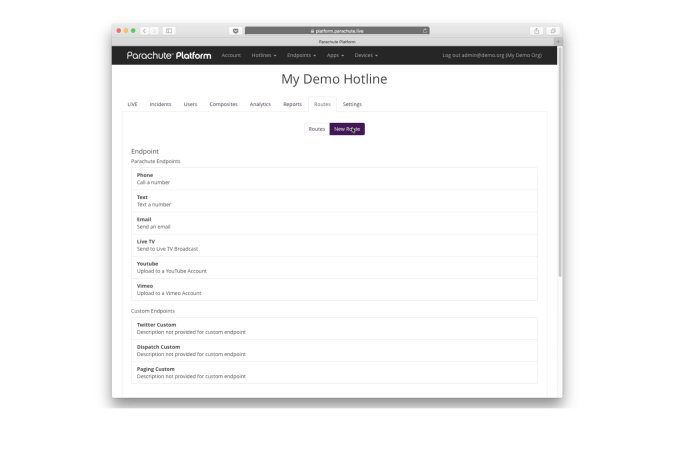The width and height of the screenshot is (680, 449).
Task: Expand the Devices dropdown
Action: [x=366, y=56]
